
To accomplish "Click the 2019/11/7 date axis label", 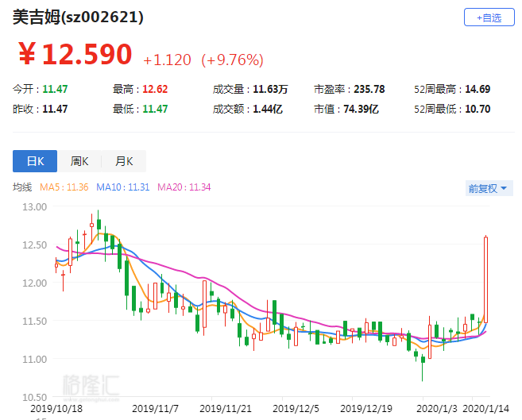I will pos(156,409).
